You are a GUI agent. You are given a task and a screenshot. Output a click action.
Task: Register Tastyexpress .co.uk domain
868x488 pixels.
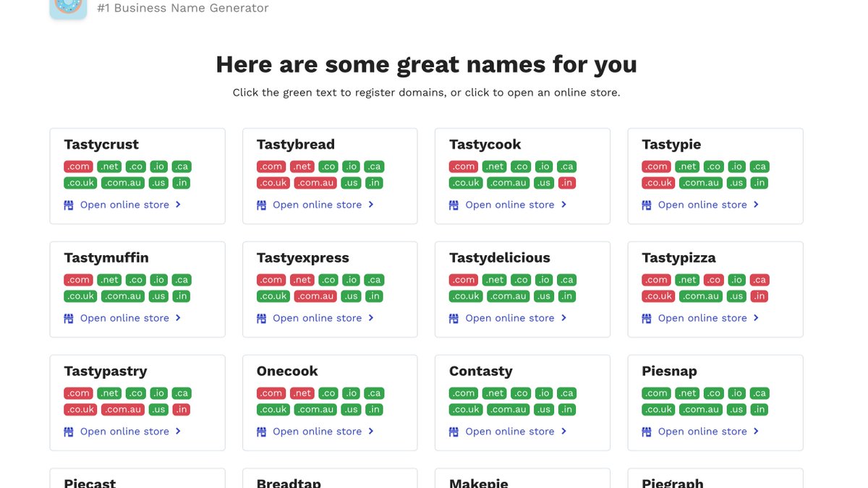[x=273, y=296]
